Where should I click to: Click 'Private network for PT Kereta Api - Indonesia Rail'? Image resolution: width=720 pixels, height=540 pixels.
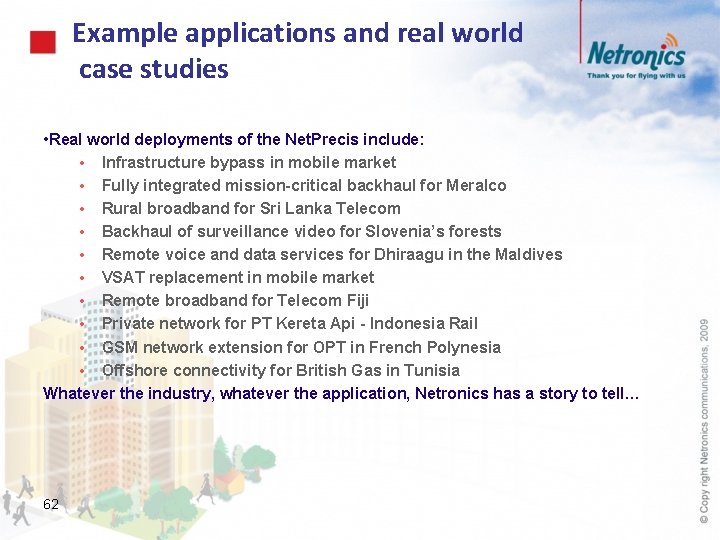click(x=290, y=323)
